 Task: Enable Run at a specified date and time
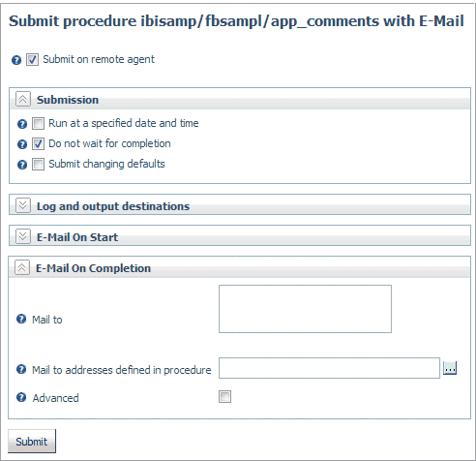pos(38,124)
